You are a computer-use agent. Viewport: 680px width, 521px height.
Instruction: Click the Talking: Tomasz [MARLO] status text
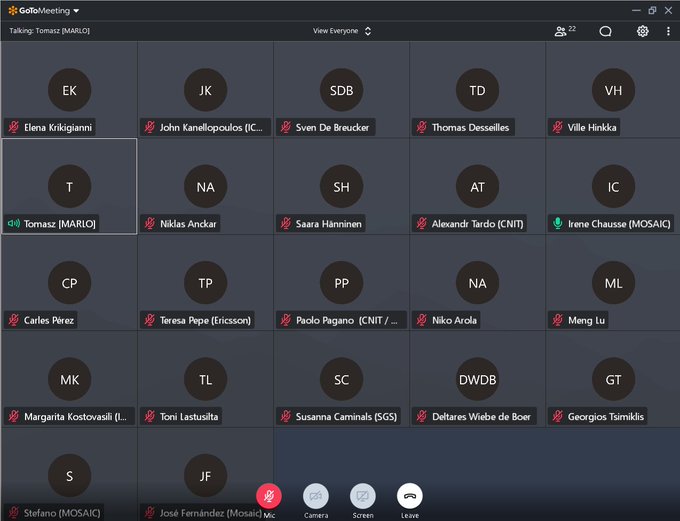(x=49, y=31)
